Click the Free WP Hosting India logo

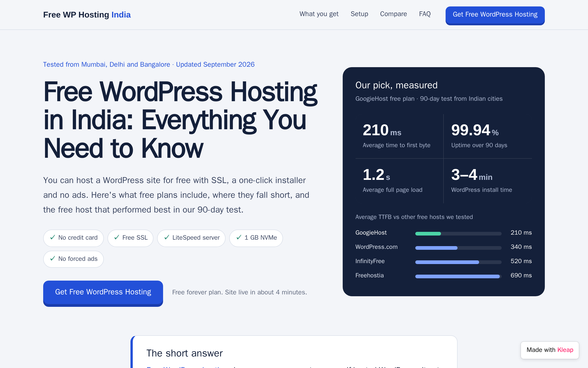tap(87, 14)
